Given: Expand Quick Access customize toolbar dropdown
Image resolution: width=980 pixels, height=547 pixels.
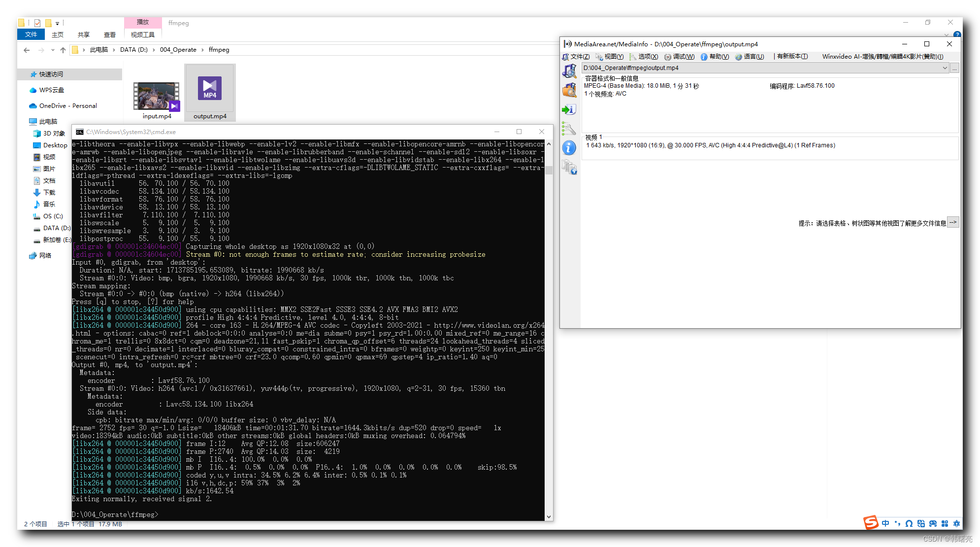Looking at the screenshot, I should (58, 23).
